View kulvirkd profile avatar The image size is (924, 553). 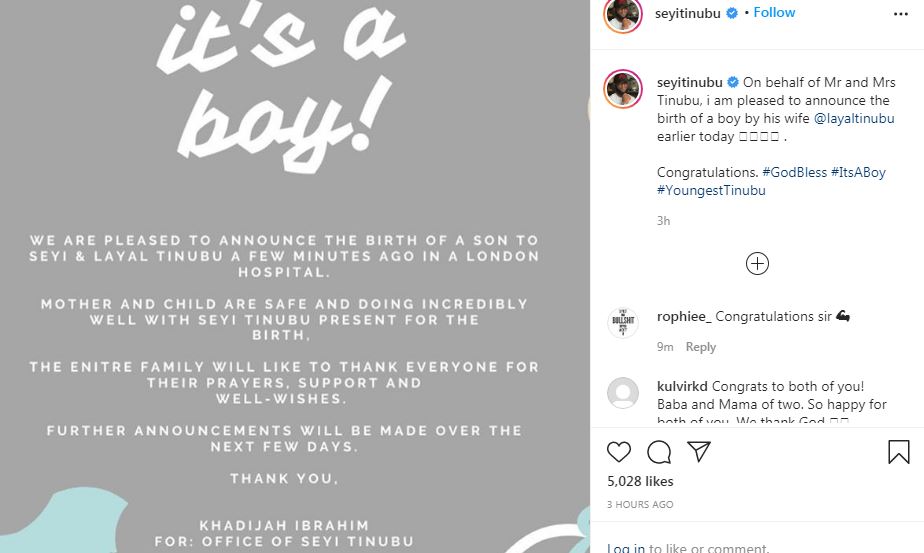coord(623,393)
